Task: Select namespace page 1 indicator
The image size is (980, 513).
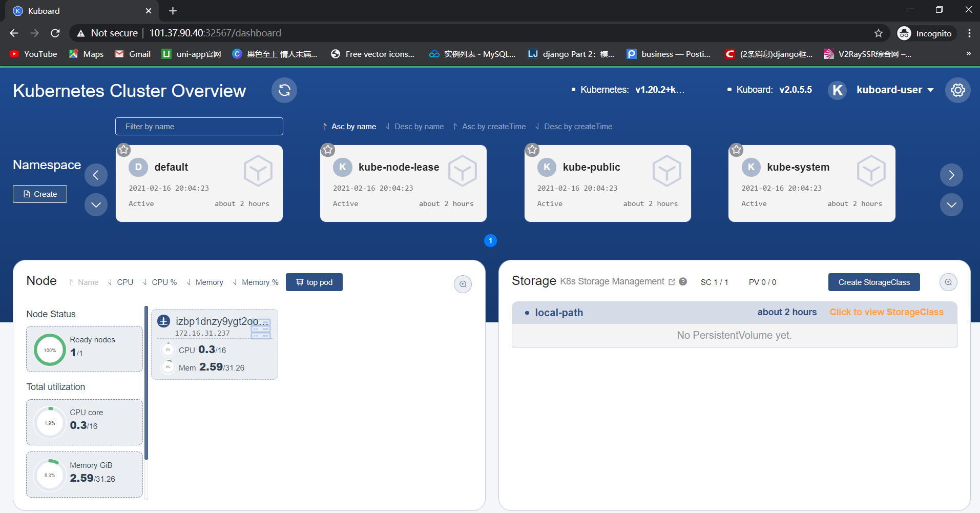Action: coord(490,241)
